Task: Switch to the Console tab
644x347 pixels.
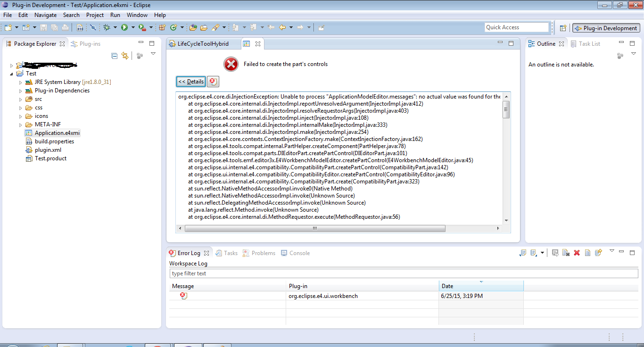Action: point(296,253)
